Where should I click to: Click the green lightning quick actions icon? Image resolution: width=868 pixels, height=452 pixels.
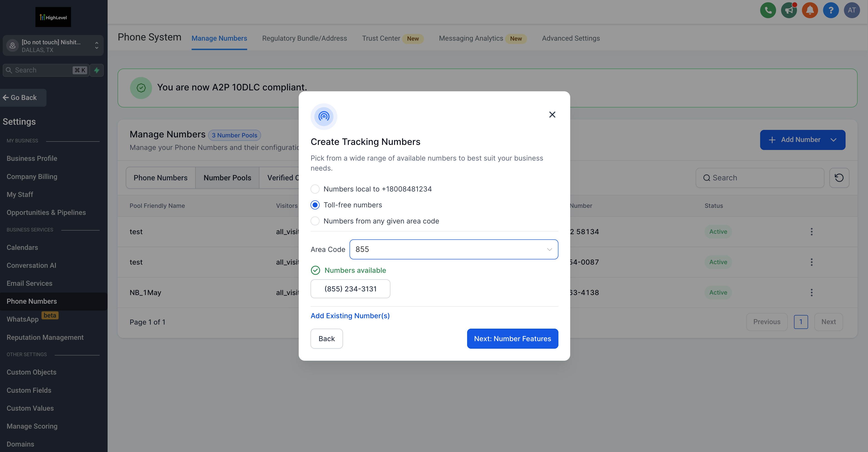tap(97, 70)
